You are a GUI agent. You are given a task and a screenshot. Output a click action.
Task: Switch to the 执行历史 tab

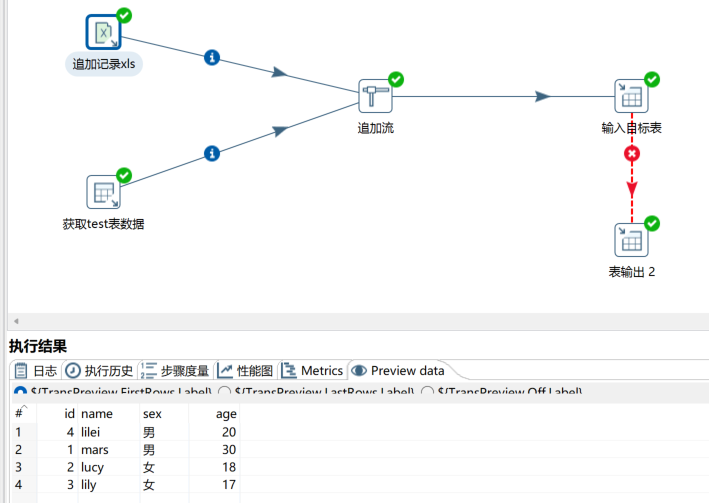point(99,370)
